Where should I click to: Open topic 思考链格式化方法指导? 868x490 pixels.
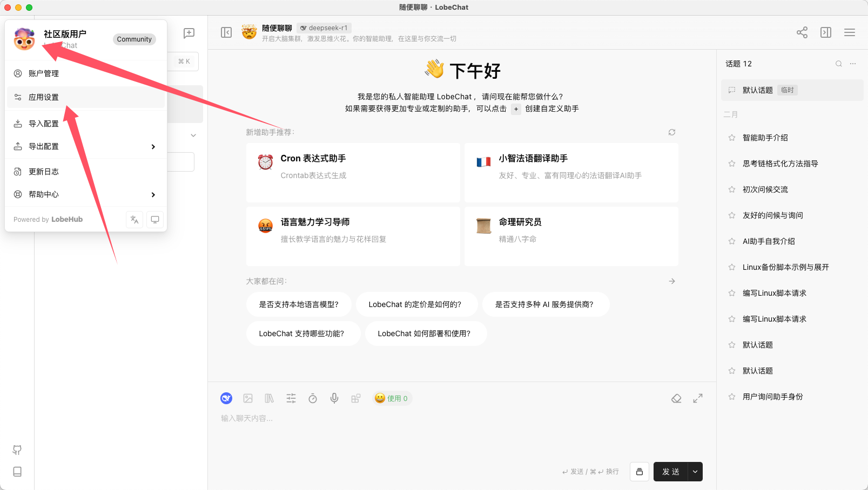pyautogui.click(x=792, y=164)
